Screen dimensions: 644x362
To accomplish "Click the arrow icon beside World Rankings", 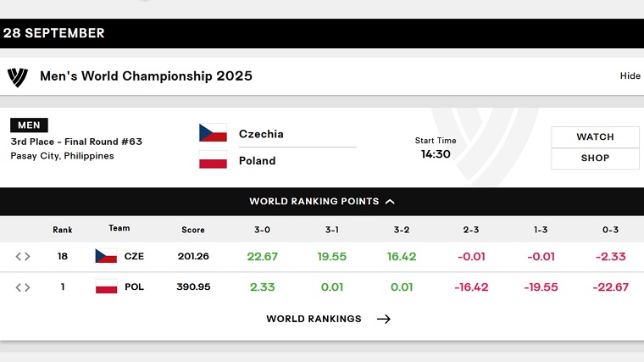I will [x=384, y=319].
